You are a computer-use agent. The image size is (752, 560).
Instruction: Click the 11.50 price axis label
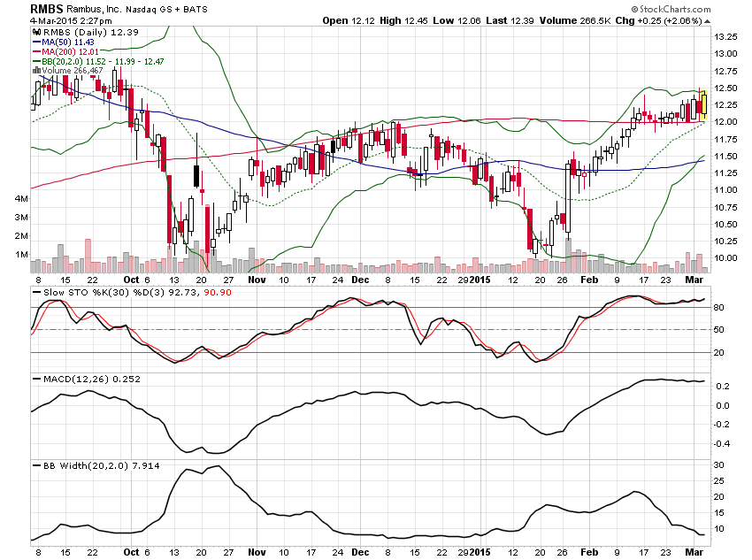click(x=725, y=157)
